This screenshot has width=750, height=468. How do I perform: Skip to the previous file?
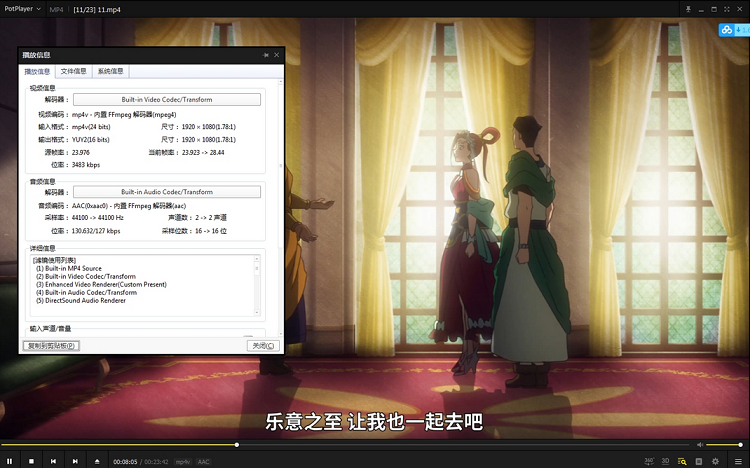point(53,461)
